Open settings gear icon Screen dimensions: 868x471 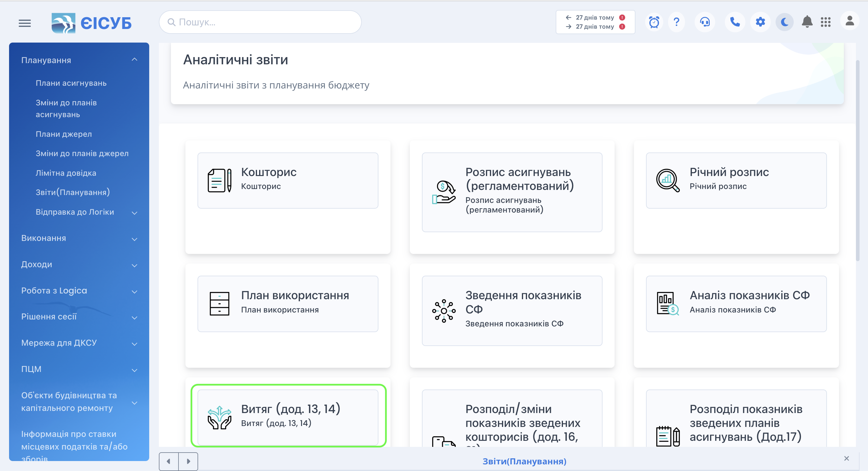click(760, 22)
